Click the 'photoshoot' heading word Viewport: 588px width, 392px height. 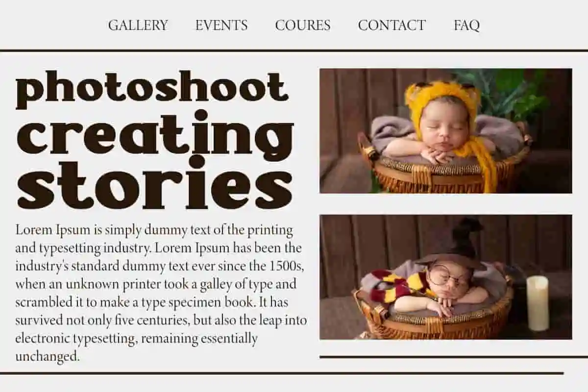pyautogui.click(x=152, y=89)
